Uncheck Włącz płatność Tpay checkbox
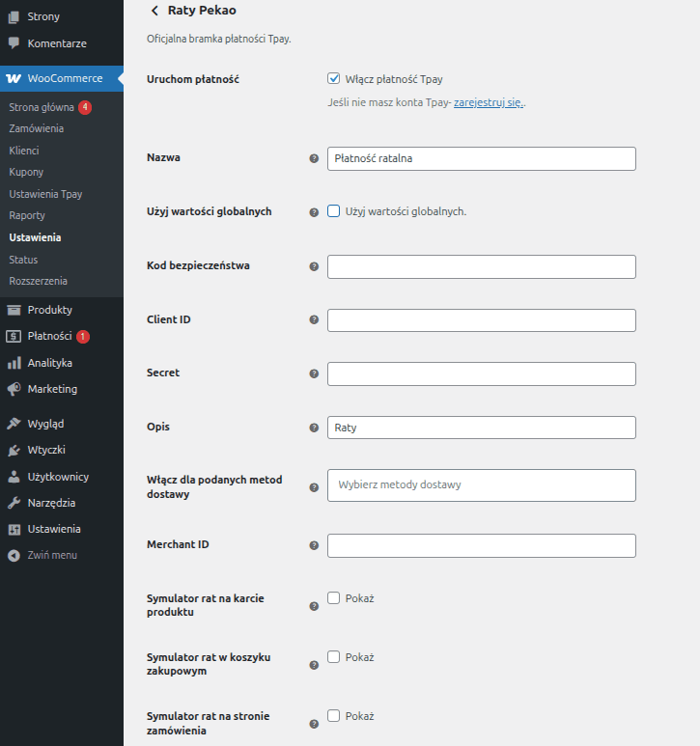 [334, 79]
